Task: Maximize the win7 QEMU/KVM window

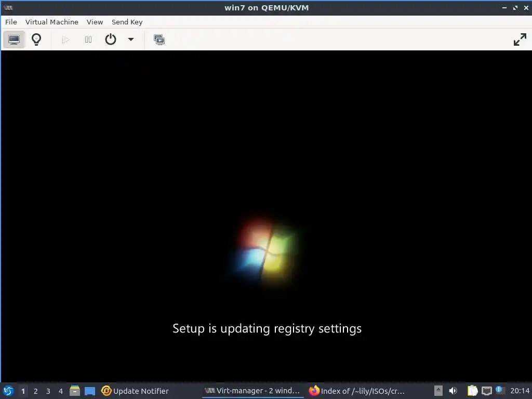Action: coord(515,7)
